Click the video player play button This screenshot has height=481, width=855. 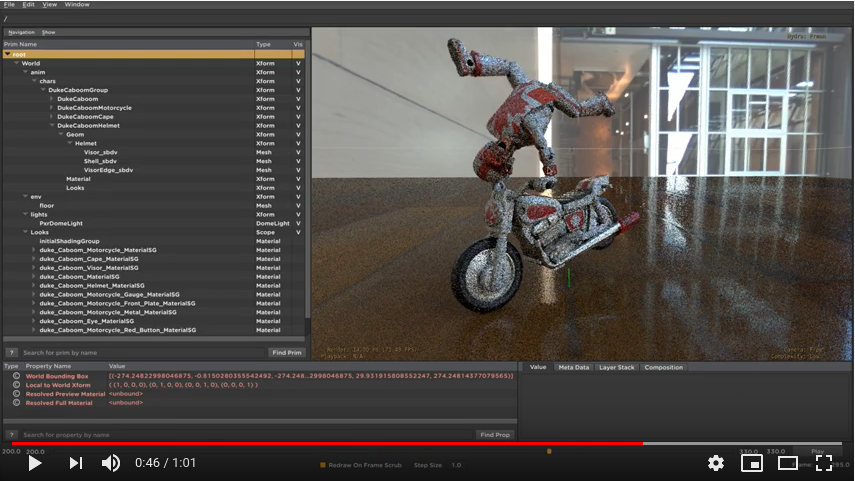pos(35,463)
